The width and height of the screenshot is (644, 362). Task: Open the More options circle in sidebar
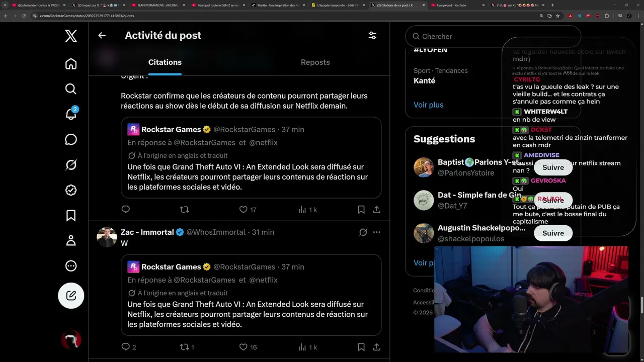pyautogui.click(x=71, y=265)
